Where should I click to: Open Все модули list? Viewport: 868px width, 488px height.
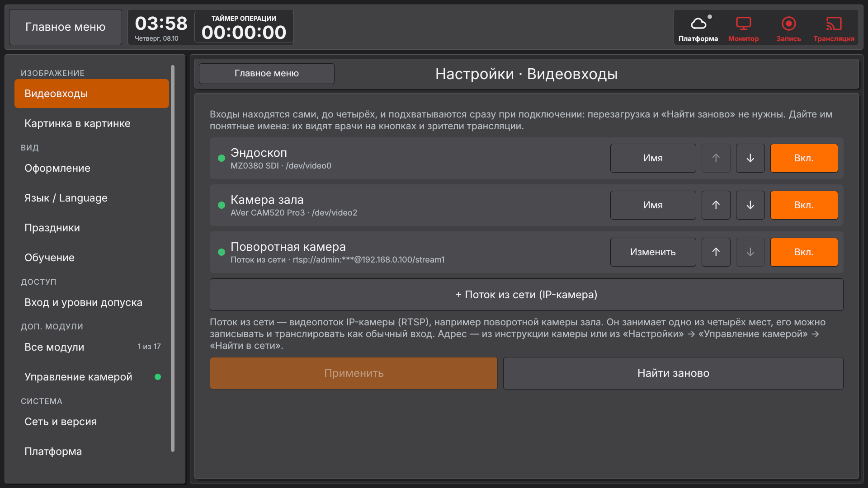click(92, 347)
